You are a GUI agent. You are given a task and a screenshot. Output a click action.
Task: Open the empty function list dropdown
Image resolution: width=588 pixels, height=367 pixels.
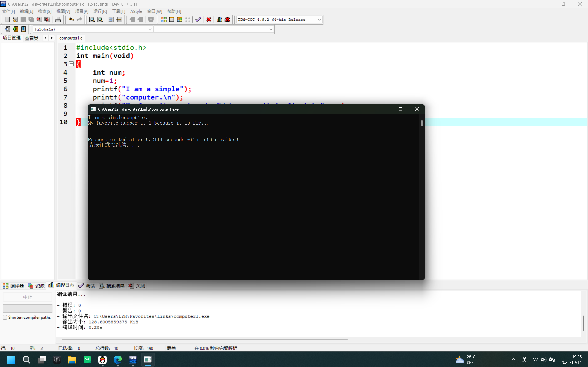[x=271, y=29]
